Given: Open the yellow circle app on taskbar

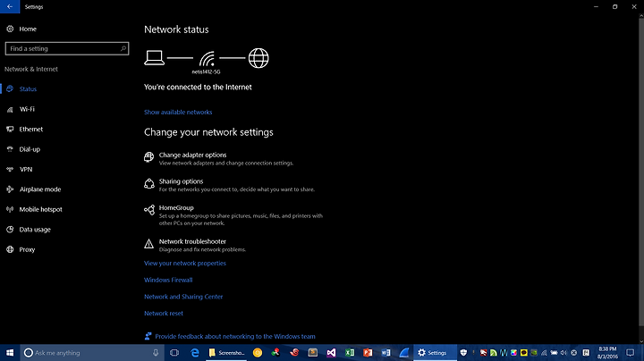Looking at the screenshot, I should (x=258, y=353).
